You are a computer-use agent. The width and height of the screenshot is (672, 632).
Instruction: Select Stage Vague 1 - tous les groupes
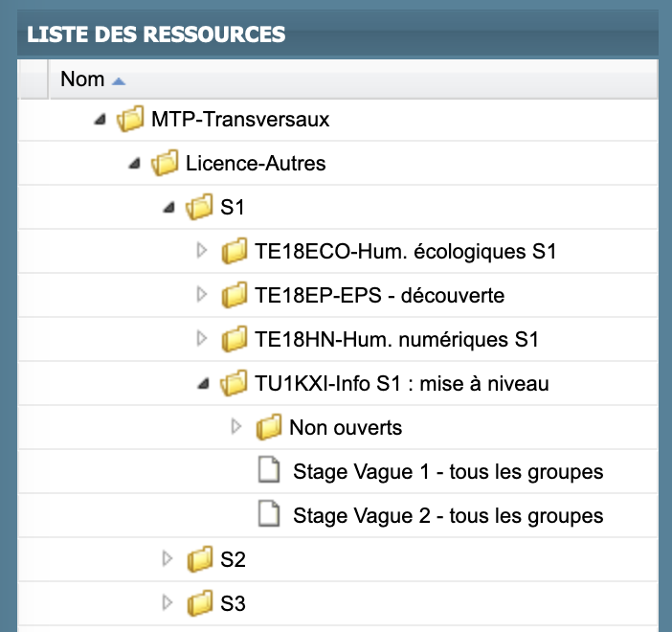[x=448, y=472]
